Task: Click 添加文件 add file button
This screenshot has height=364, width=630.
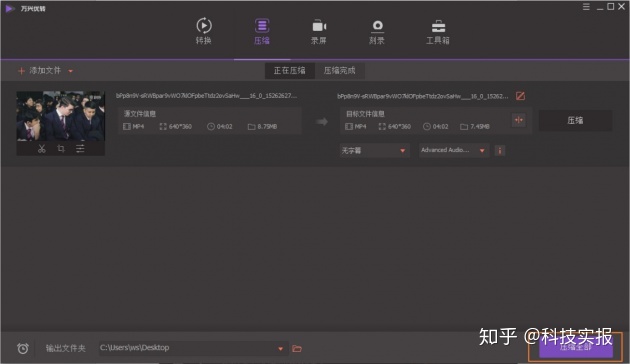Action: tap(40, 71)
